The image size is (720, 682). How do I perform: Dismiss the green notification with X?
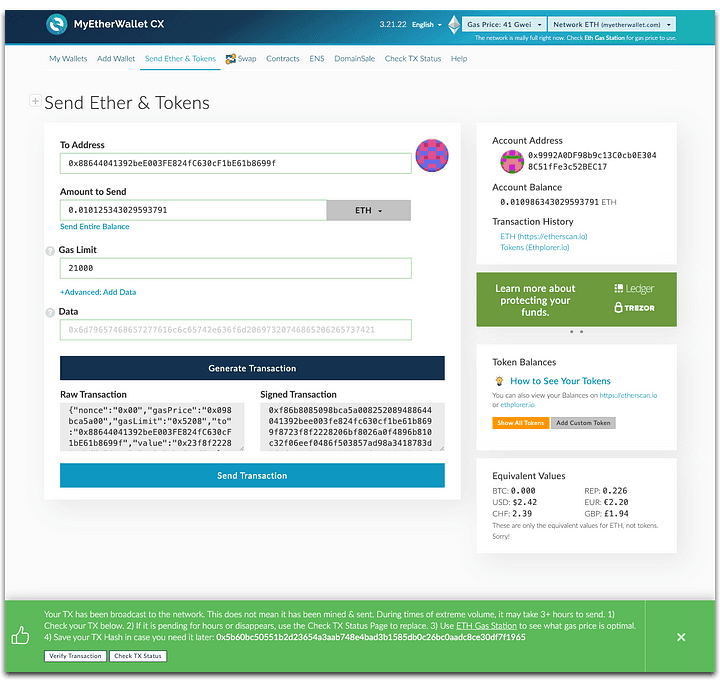coord(681,637)
